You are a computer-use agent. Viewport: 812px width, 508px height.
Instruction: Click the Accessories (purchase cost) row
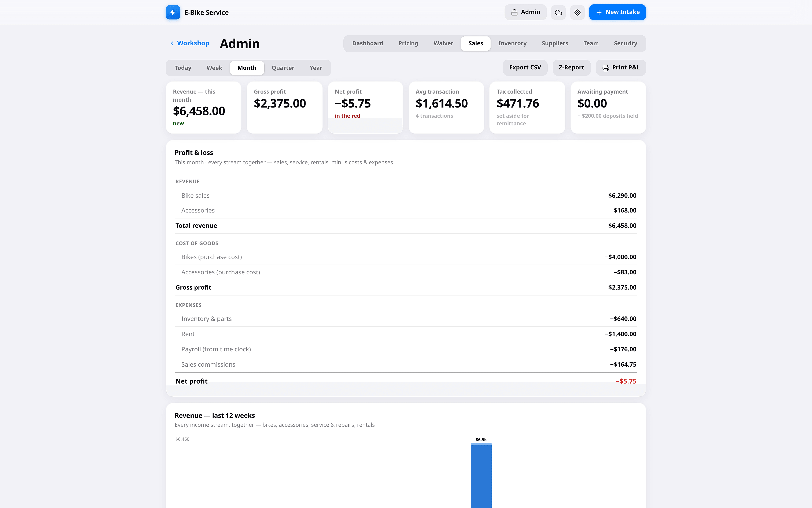point(406,272)
